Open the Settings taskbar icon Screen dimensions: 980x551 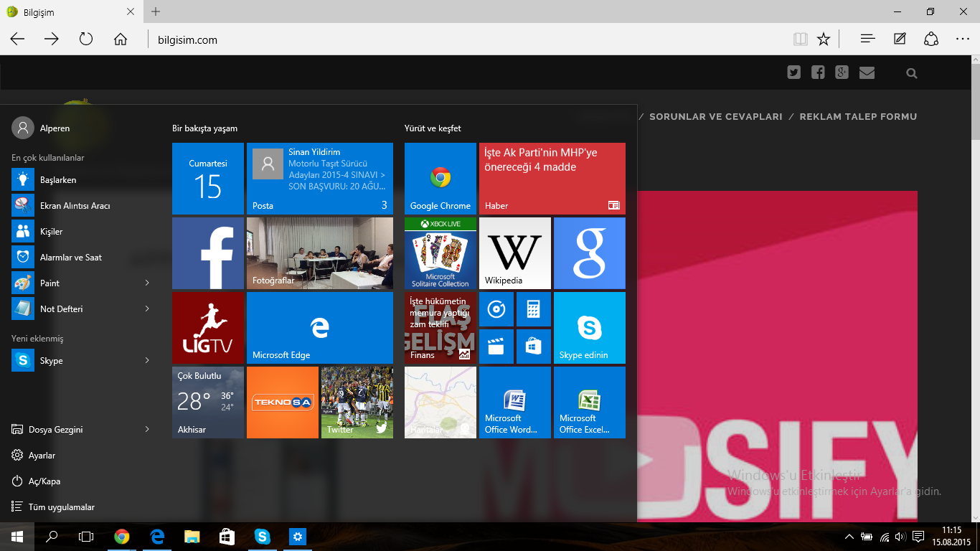(297, 537)
